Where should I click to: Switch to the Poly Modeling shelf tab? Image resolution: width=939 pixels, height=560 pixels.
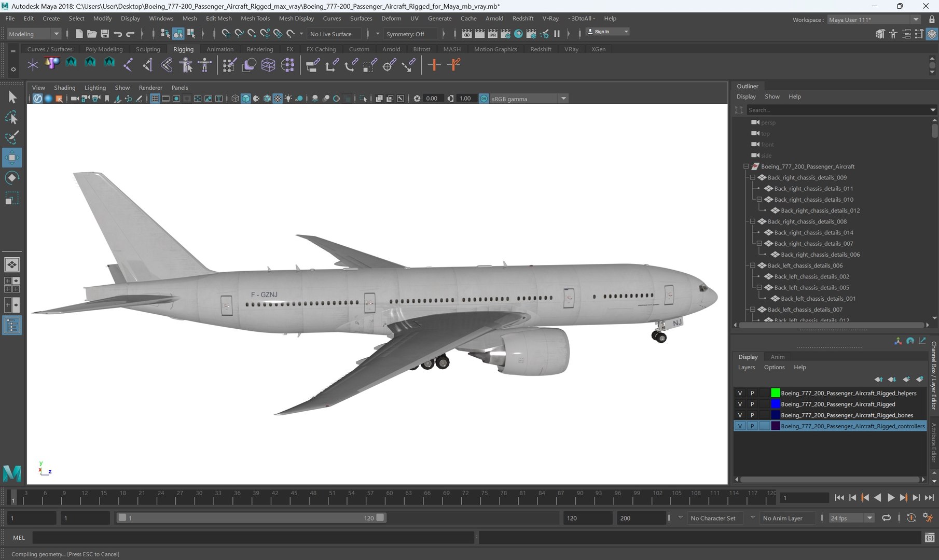coord(104,49)
